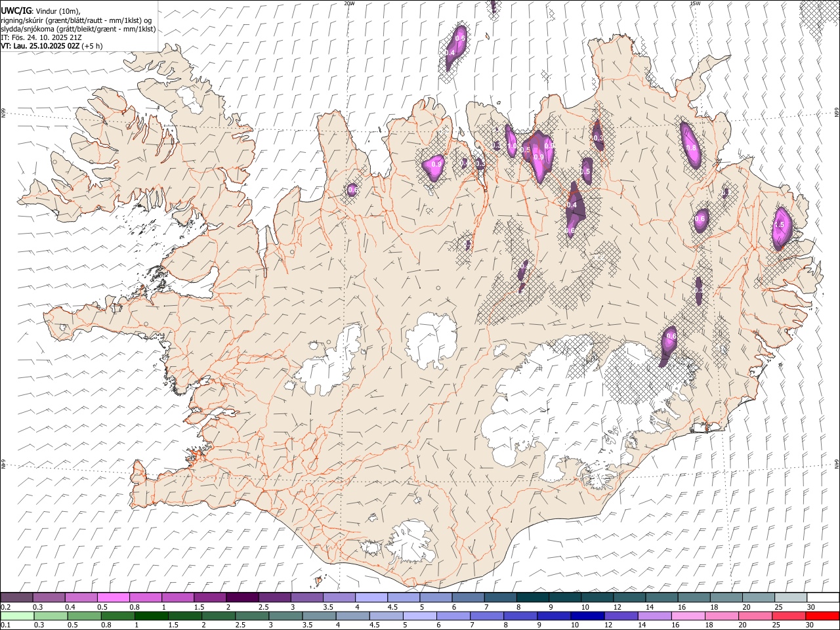Click the 0.2 dusky purple swatch in snow scale
Viewport: 840px width, 630px height.
click(x=16, y=597)
